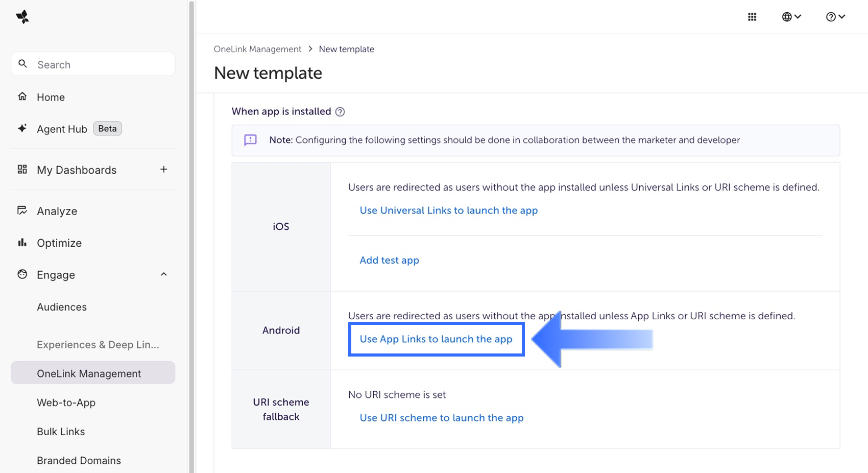Open Bulk Links menu item
The width and height of the screenshot is (868, 473).
(61, 432)
